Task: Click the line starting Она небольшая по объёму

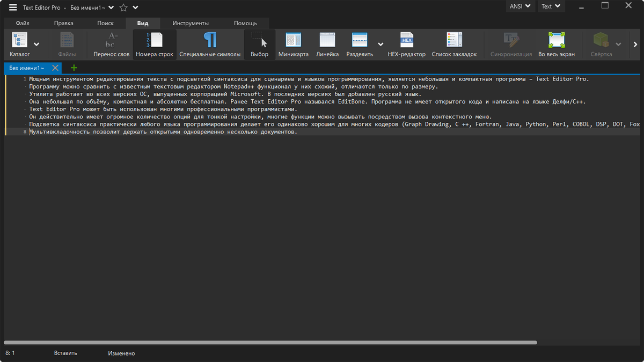Action: point(308,101)
